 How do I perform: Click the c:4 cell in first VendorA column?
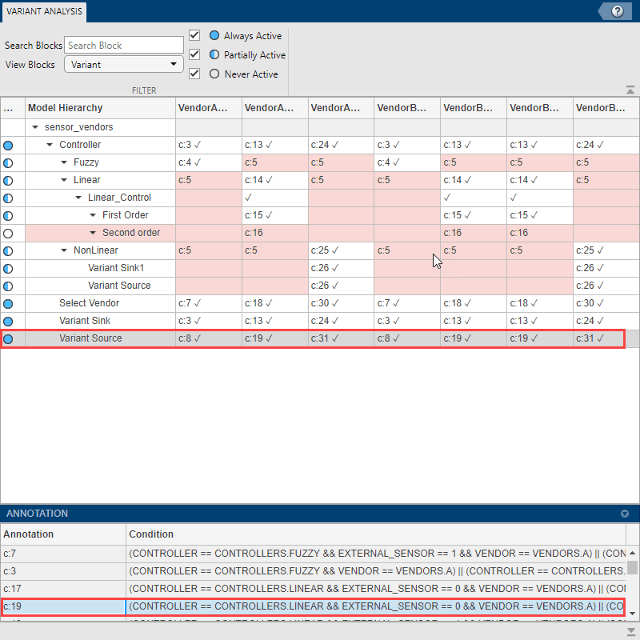pos(209,163)
